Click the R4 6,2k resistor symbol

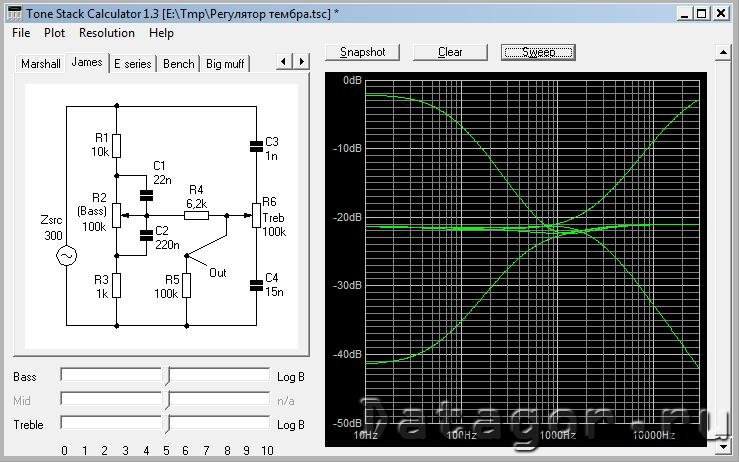[196, 215]
